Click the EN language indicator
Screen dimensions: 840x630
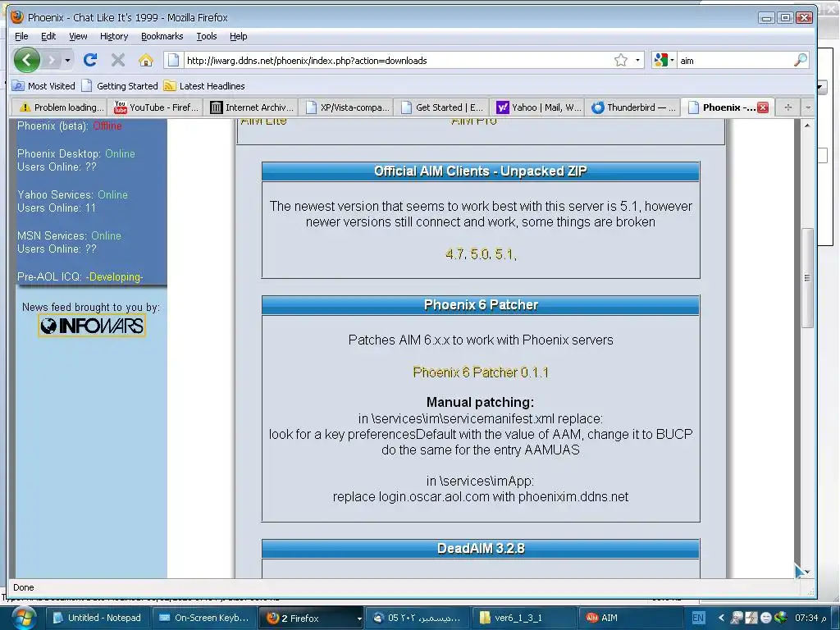(x=698, y=618)
